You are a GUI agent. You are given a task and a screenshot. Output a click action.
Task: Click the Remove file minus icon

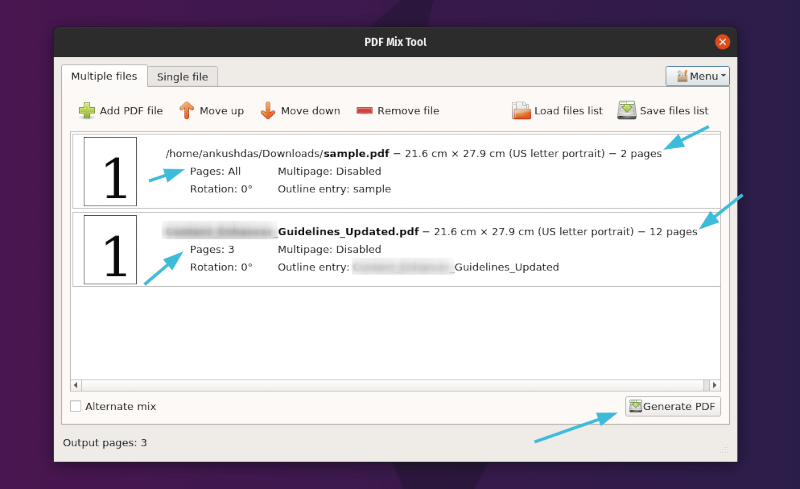tap(364, 111)
